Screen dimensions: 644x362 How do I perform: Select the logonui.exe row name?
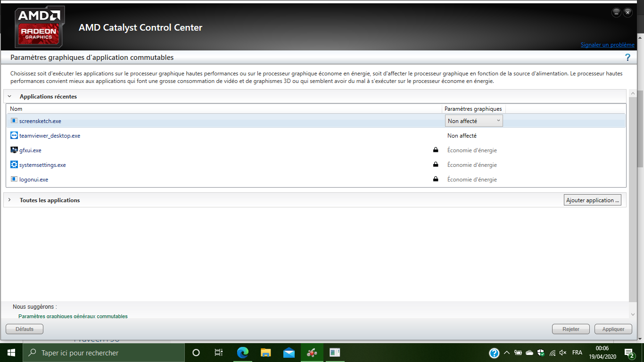[33, 180]
